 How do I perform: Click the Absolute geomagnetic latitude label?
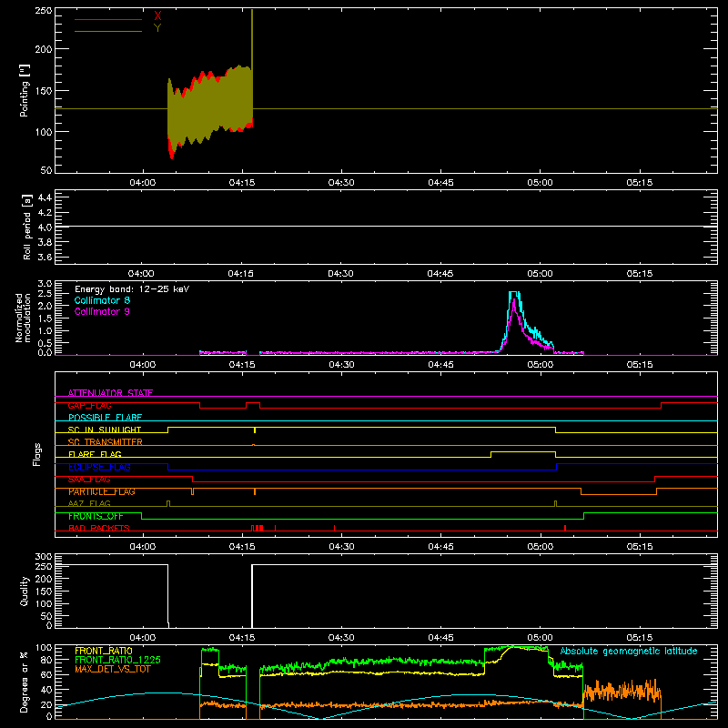629,651
